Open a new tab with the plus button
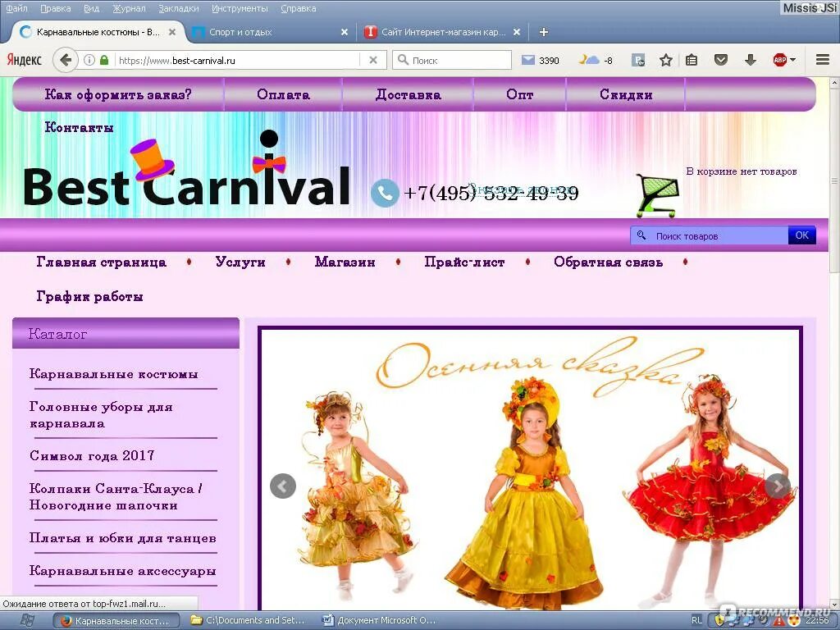 click(543, 32)
